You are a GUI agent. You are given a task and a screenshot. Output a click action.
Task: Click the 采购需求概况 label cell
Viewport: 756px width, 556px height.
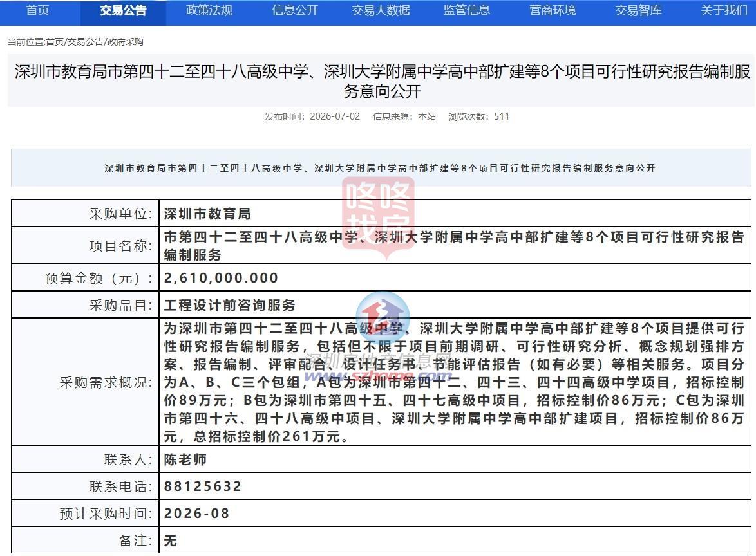pyautogui.click(x=86, y=382)
